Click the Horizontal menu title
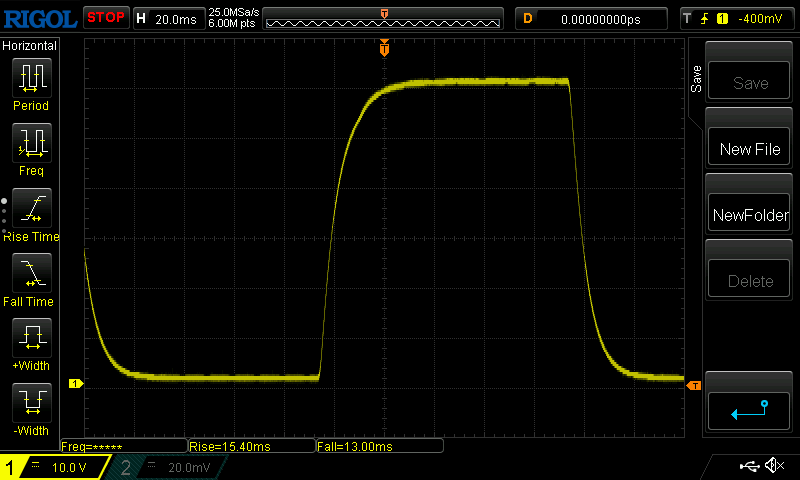 tap(29, 45)
